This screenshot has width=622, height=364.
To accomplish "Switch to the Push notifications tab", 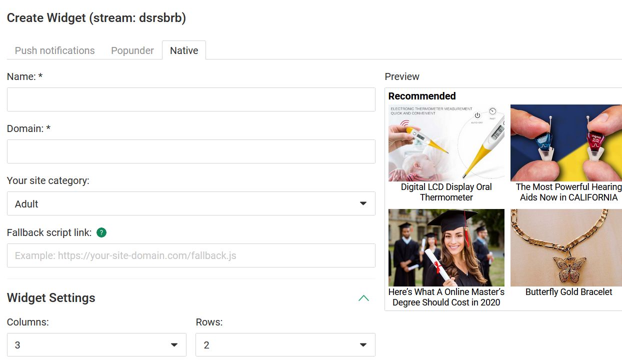I will (54, 50).
